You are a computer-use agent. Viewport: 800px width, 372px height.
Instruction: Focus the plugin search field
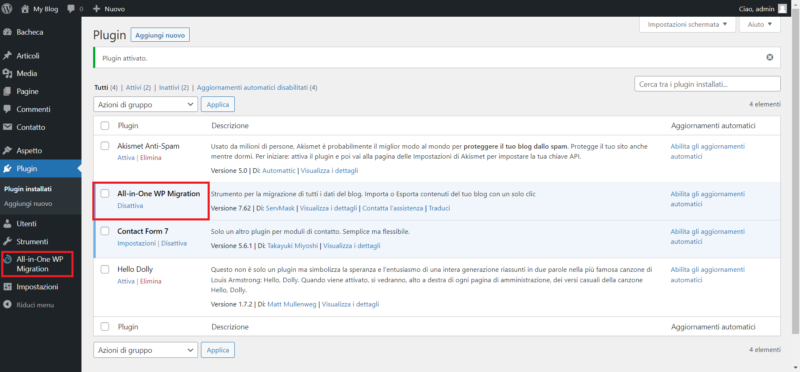(707, 84)
